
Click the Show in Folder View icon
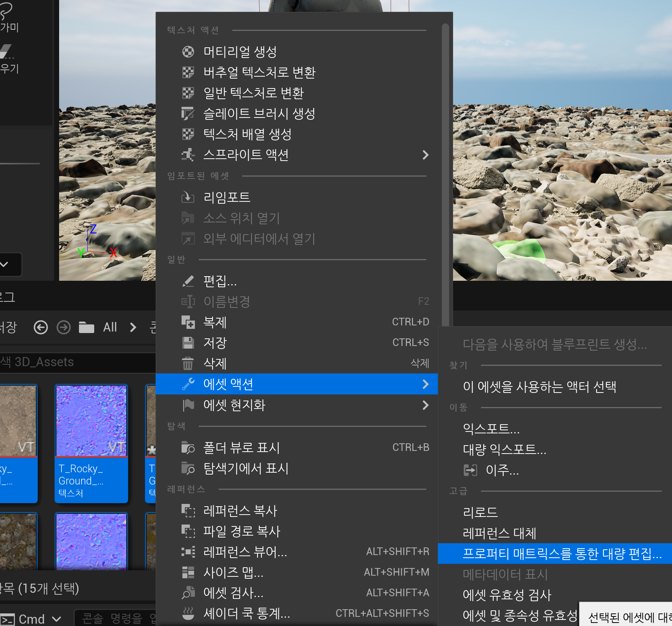[188, 447]
